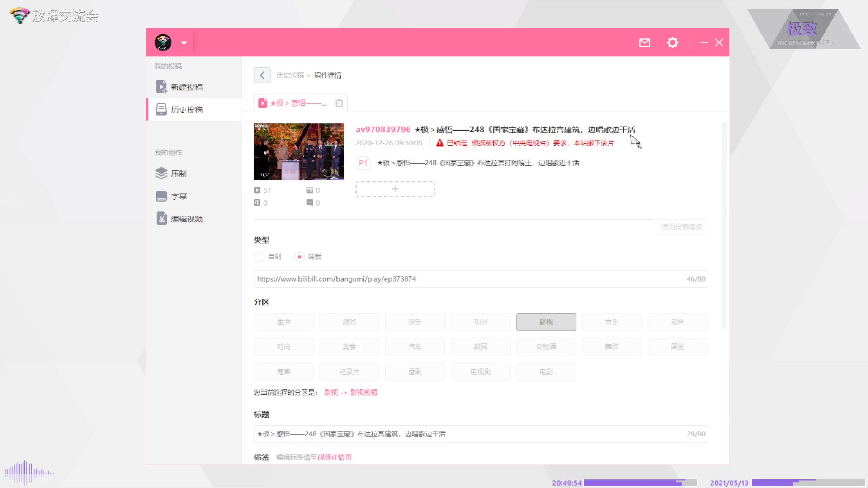Open the 字幕 tool in sidebar

tap(194, 196)
